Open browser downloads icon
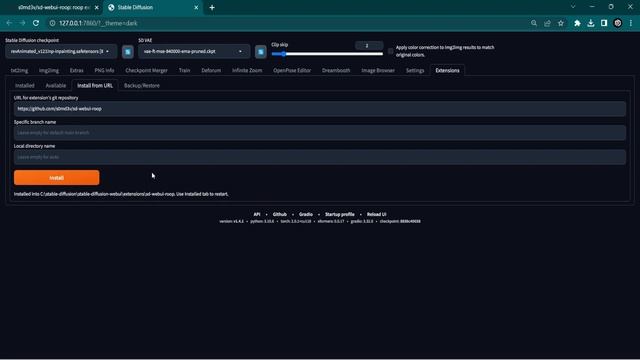 click(591, 23)
